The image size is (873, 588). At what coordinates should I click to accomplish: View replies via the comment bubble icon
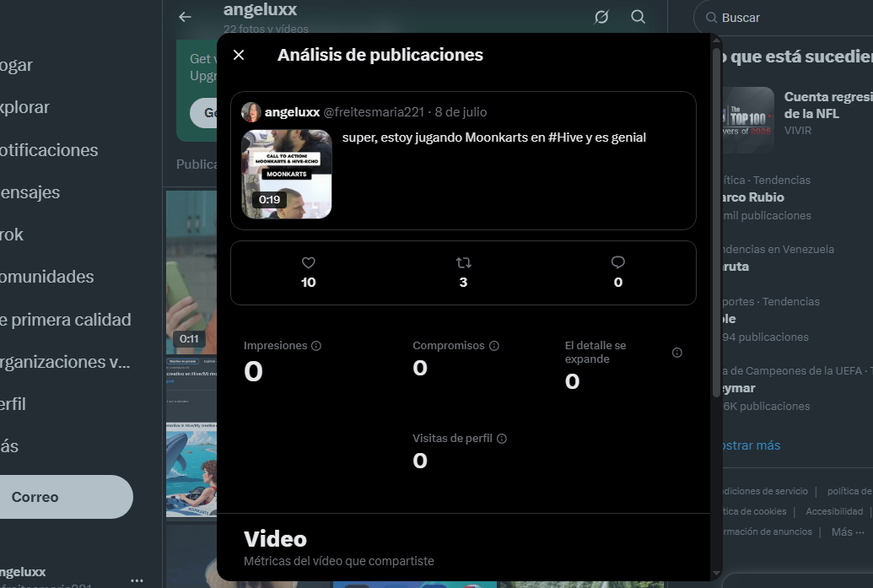click(618, 262)
